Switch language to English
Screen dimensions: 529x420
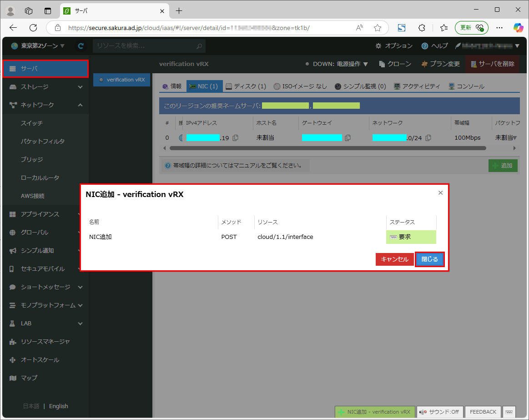pos(58,406)
